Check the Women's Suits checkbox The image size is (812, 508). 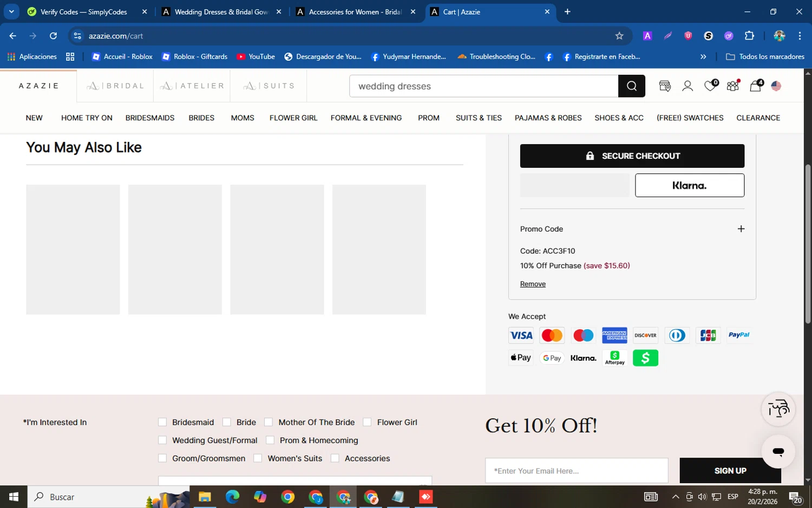[x=258, y=458]
